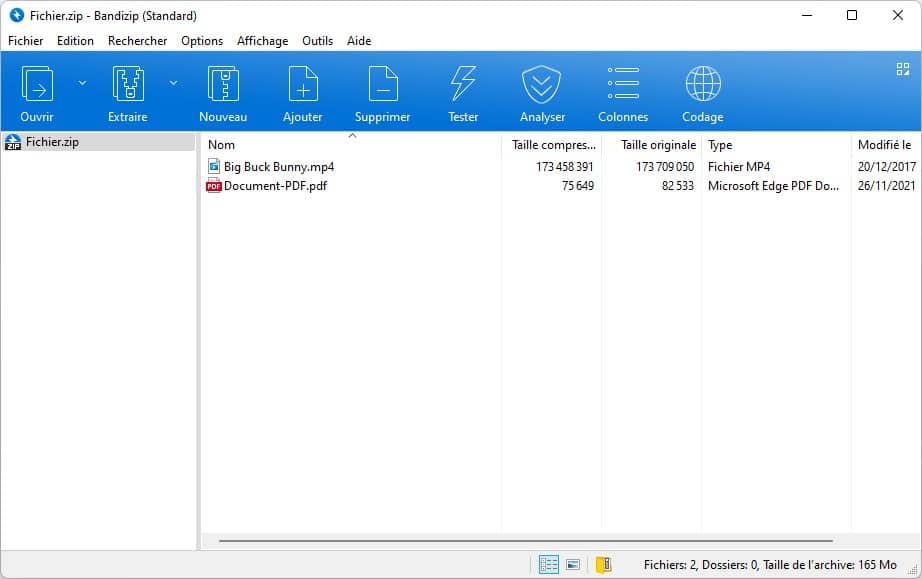Open the Affichage menu

(262, 41)
